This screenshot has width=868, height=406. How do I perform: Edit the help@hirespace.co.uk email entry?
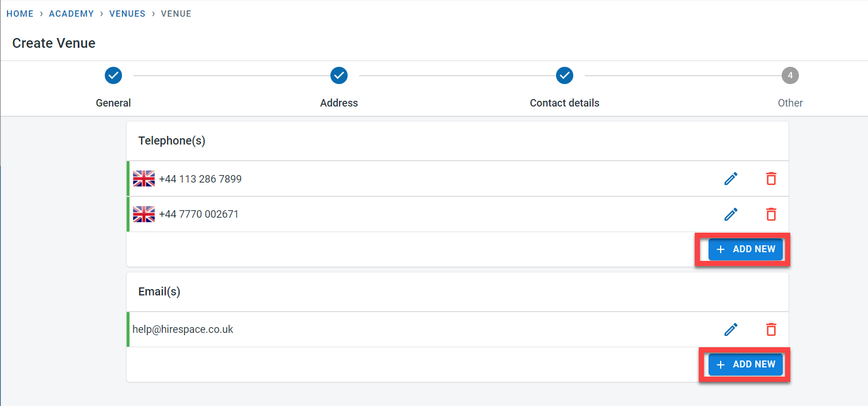[x=730, y=329]
